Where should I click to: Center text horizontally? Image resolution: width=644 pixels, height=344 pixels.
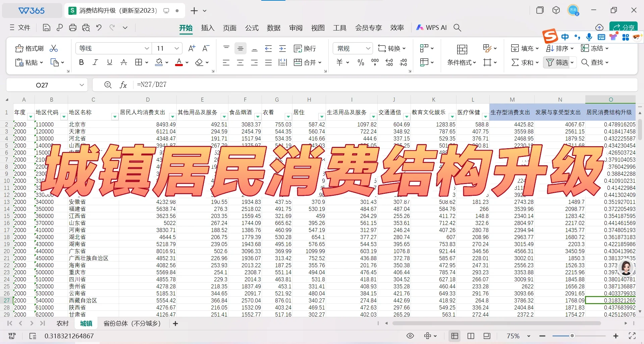pyautogui.click(x=240, y=62)
